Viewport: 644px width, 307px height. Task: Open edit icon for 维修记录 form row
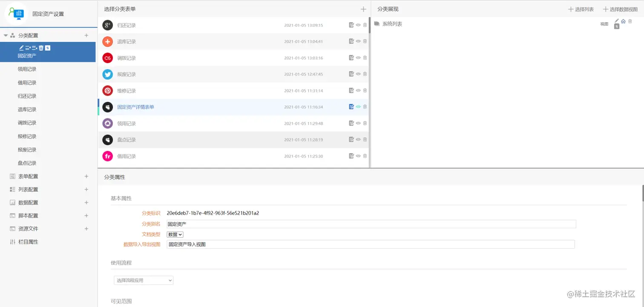point(351,90)
